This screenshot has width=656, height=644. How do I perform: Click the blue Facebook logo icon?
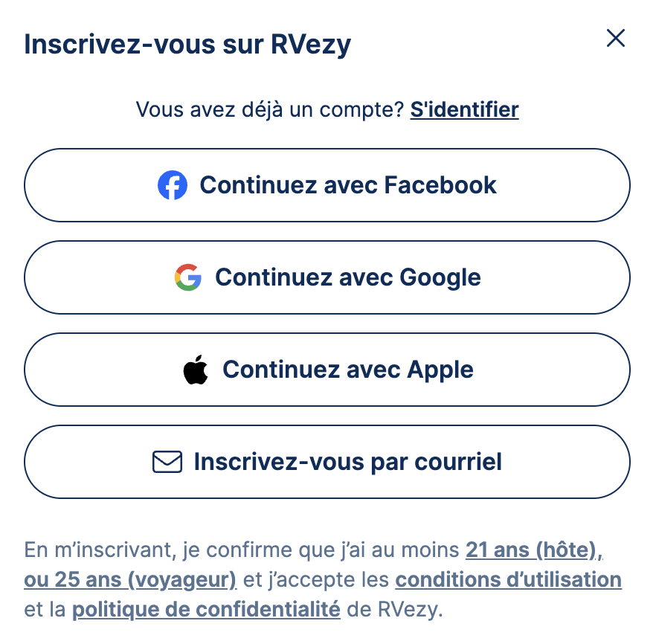click(x=173, y=185)
